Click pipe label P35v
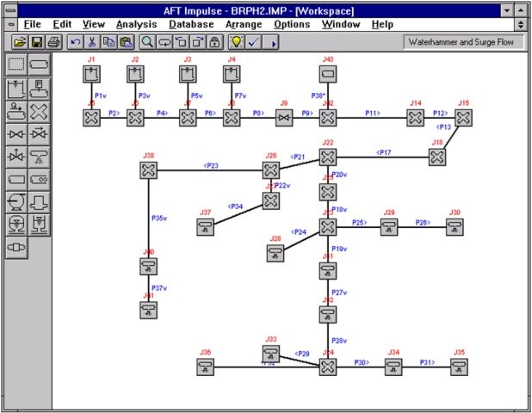This screenshot has width=532, height=413. pos(158,218)
